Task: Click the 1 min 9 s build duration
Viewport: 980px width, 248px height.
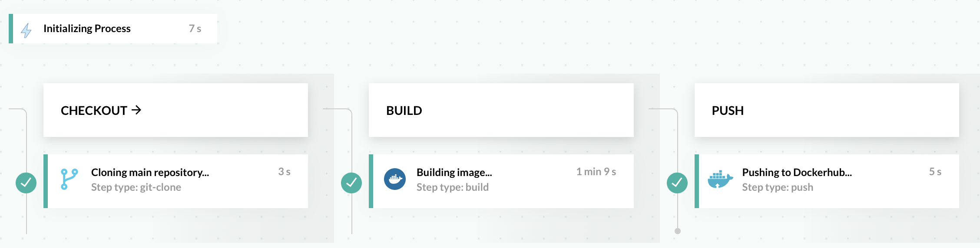Action: pyautogui.click(x=596, y=172)
